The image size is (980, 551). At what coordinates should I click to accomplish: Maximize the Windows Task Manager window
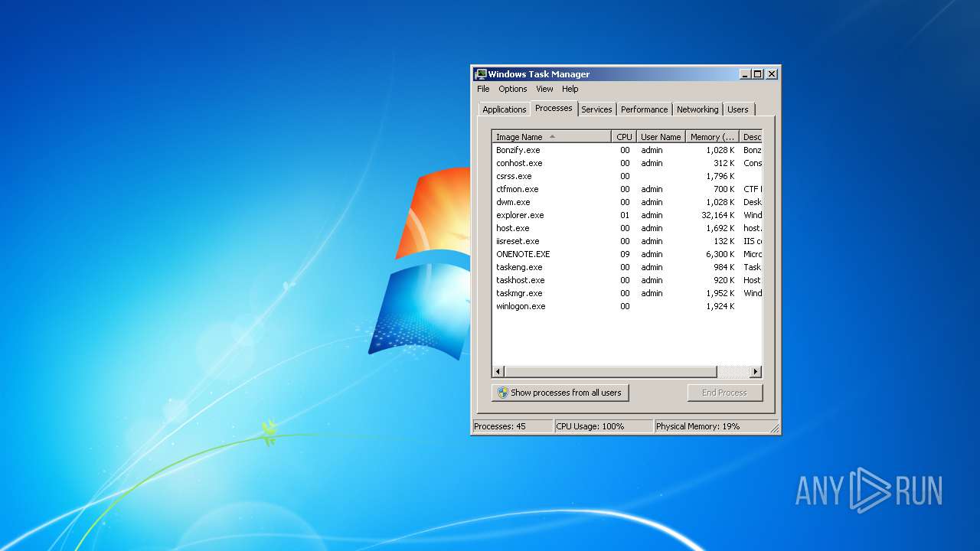[757, 74]
